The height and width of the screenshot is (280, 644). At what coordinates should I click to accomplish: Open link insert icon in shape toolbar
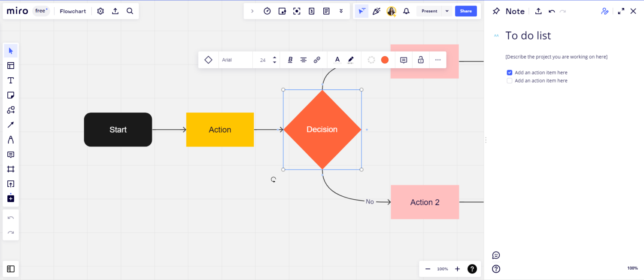[x=317, y=60]
